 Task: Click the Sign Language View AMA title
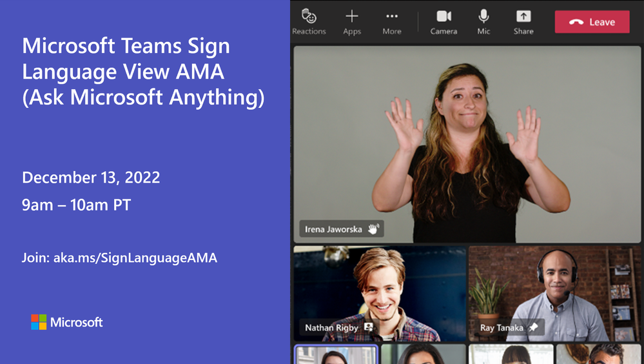coord(143,72)
